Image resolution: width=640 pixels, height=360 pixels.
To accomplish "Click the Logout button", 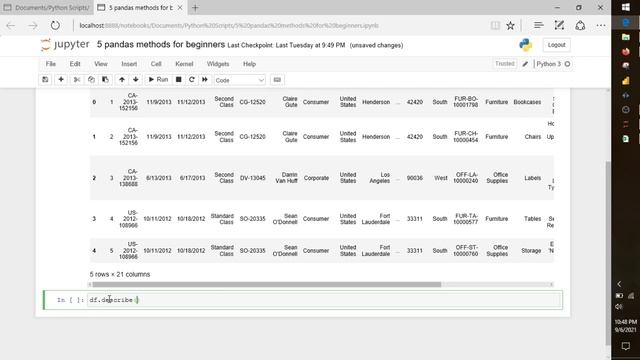I will 556,45.
